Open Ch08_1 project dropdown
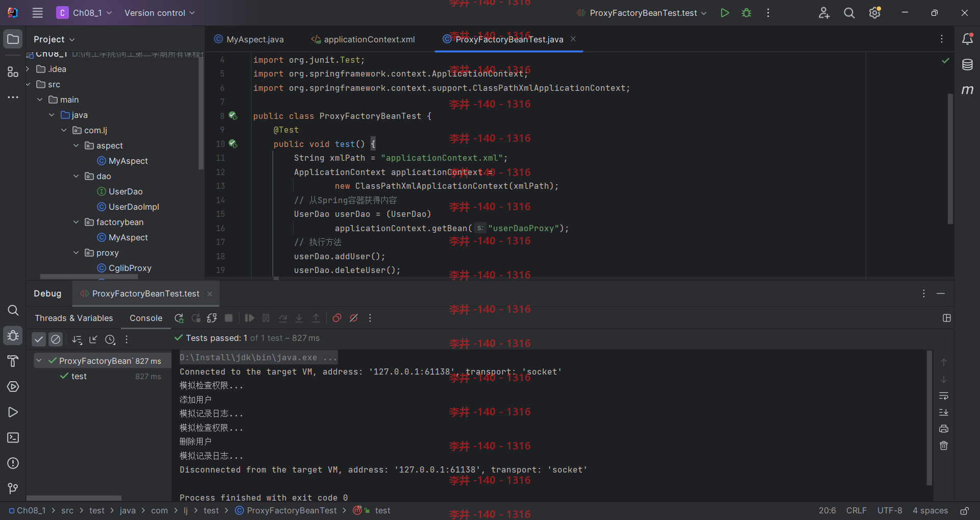Viewport: 980px width, 520px height. coord(84,13)
